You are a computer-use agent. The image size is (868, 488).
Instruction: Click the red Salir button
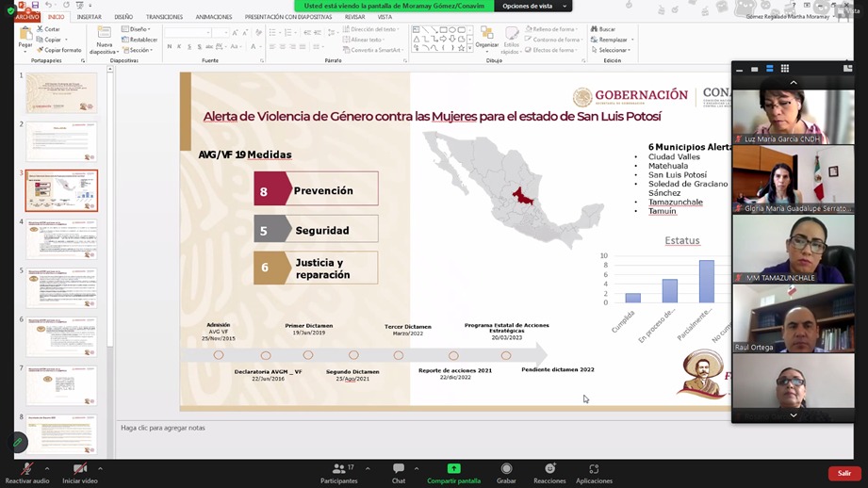843,473
